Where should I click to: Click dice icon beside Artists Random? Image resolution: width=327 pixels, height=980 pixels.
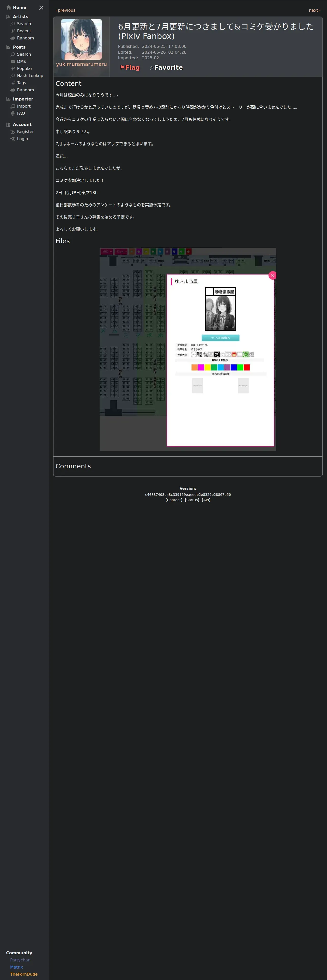12,38
